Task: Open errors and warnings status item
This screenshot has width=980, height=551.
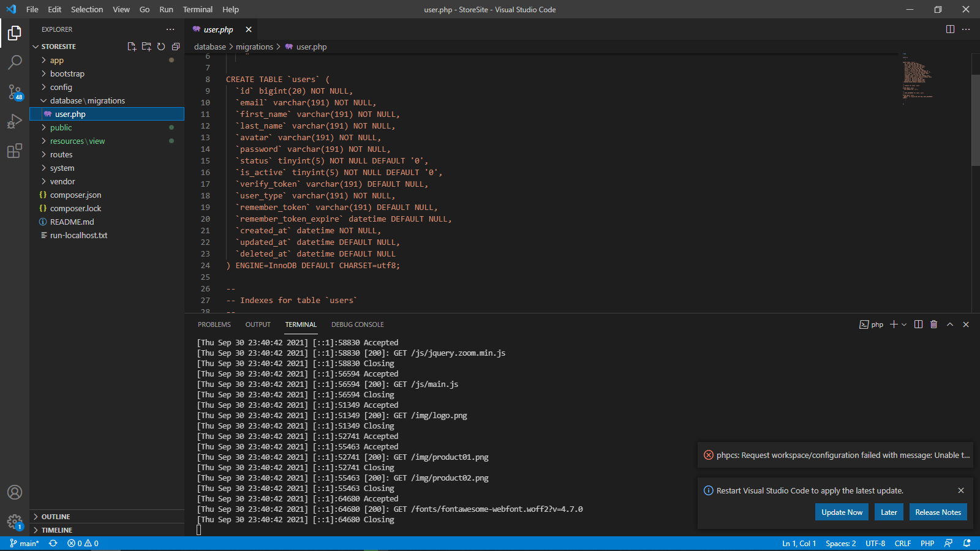Action: 83,544
